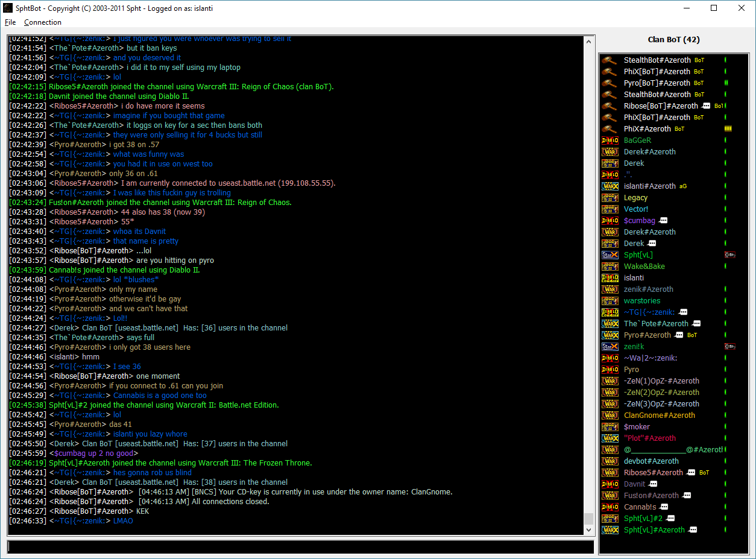Click the Warcraft icon next to devbot#Azeroth
The width and height of the screenshot is (756, 559).
pos(610,461)
